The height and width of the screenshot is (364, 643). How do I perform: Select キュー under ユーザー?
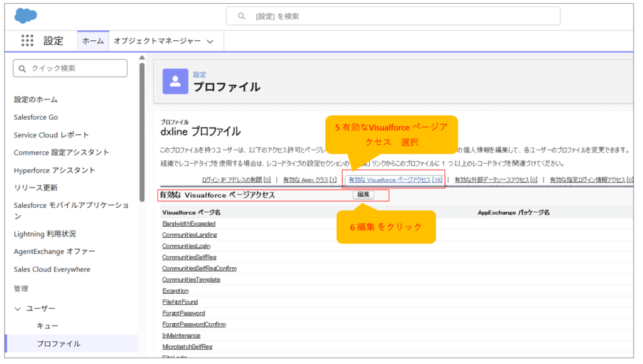tap(48, 326)
